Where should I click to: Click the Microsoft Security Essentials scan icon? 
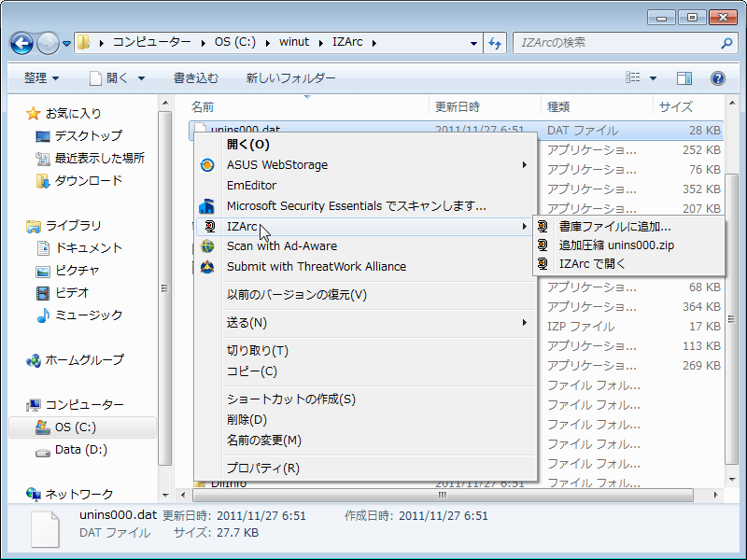[x=206, y=206]
